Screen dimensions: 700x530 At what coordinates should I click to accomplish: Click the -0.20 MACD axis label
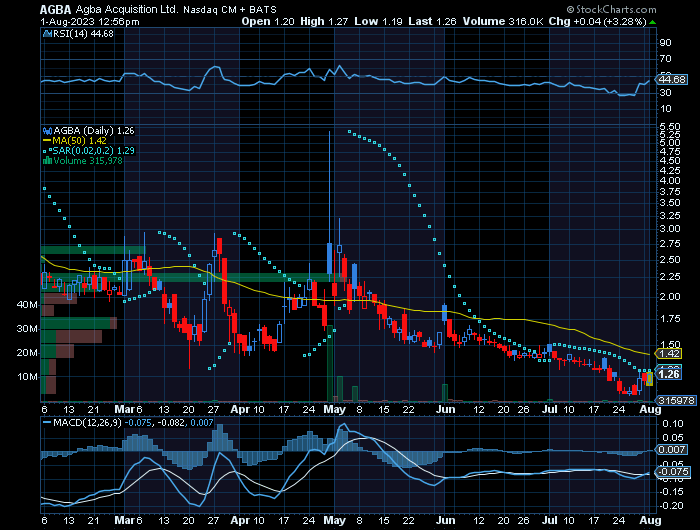coord(671,505)
